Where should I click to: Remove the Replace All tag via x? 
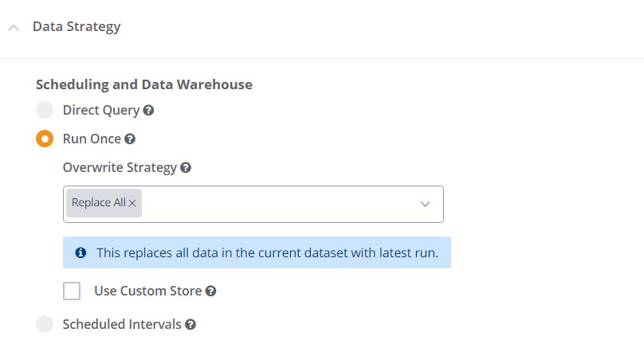[132, 203]
